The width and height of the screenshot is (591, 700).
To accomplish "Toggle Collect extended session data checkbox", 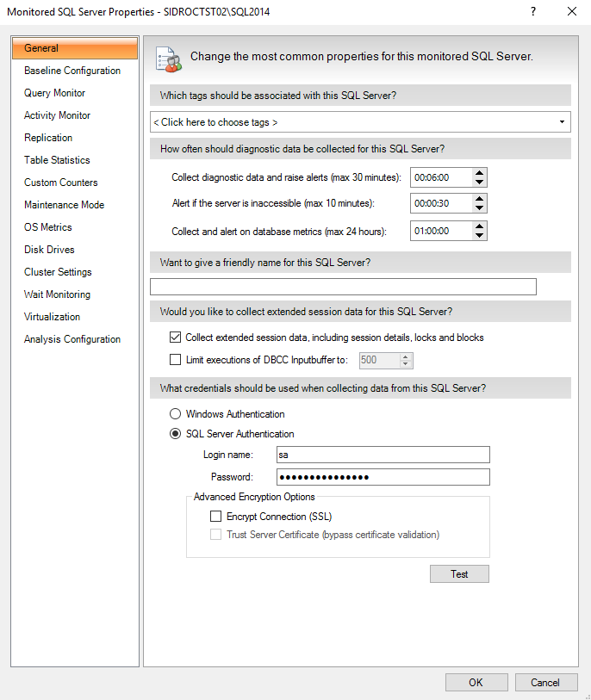I will (176, 338).
